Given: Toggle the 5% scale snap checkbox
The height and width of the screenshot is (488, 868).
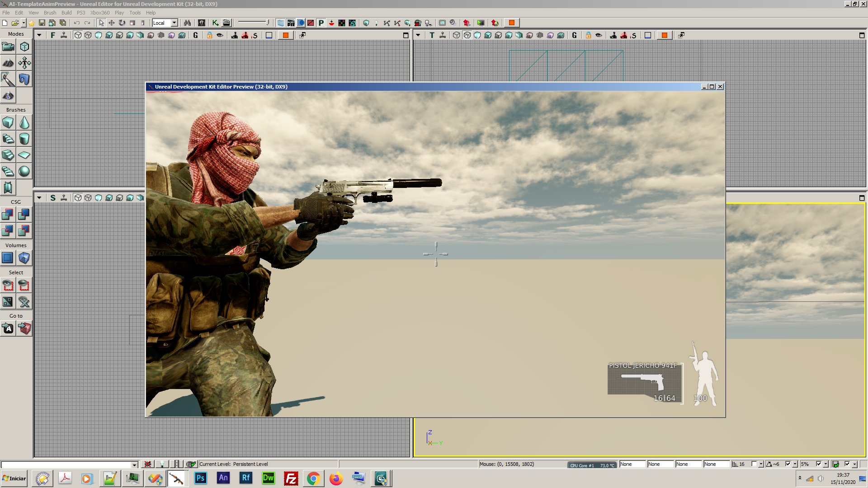Looking at the screenshot, I should click(x=819, y=464).
